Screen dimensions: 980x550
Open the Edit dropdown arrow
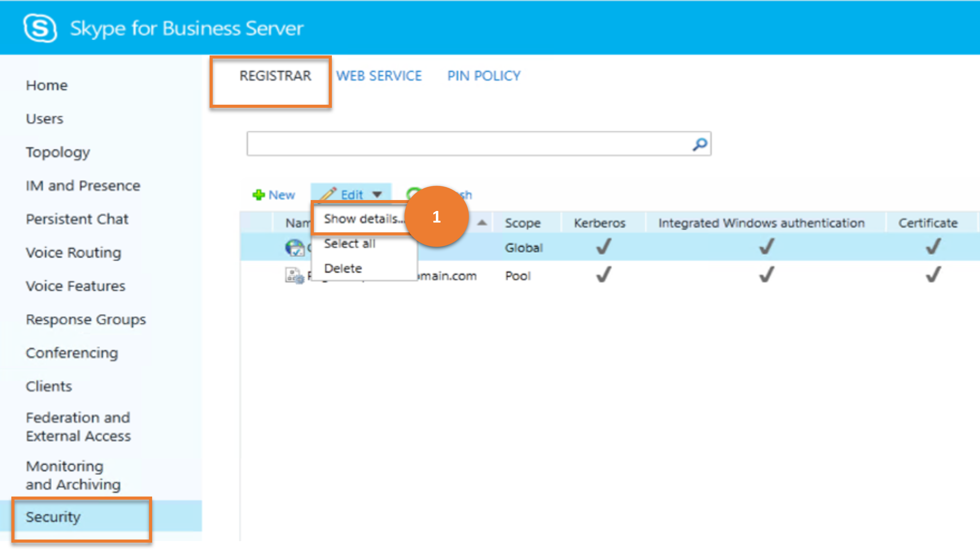click(x=377, y=195)
